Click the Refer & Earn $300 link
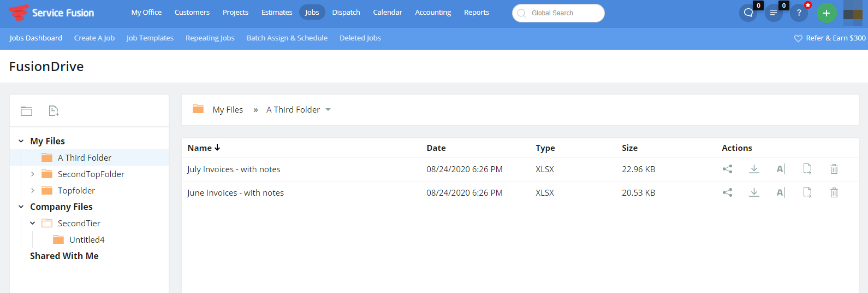This screenshot has height=293, width=868. click(836, 38)
